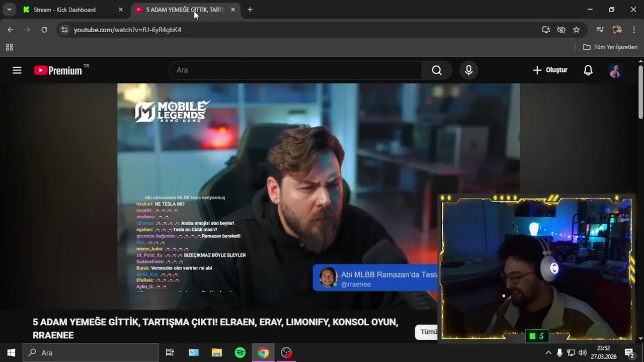Open the clock showing 23:52
The height and width of the screenshot is (362, 644).
[603, 352]
